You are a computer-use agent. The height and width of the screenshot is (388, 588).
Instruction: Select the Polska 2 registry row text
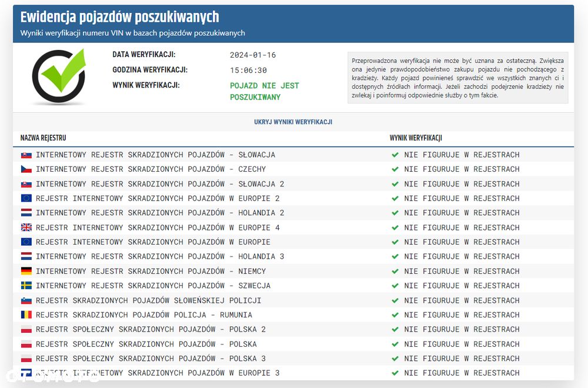(x=151, y=330)
